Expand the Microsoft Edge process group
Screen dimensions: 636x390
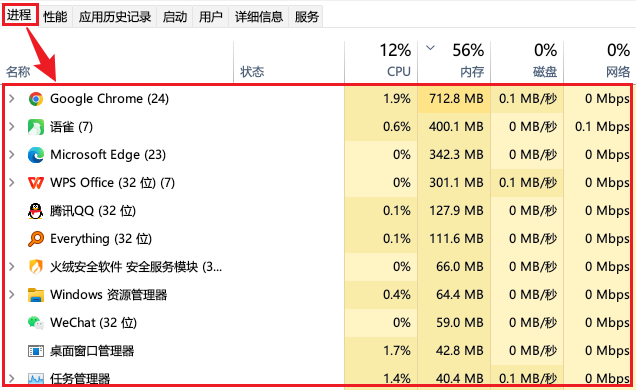(x=12, y=154)
